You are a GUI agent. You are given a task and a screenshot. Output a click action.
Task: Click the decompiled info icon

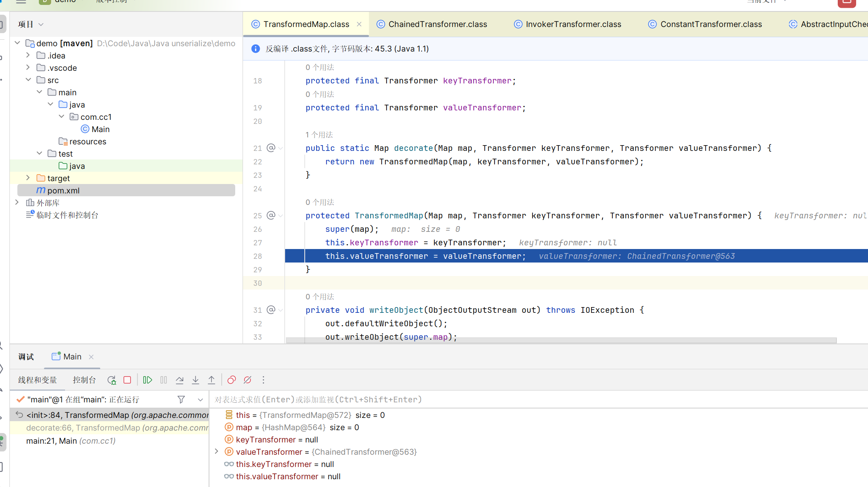pos(256,49)
